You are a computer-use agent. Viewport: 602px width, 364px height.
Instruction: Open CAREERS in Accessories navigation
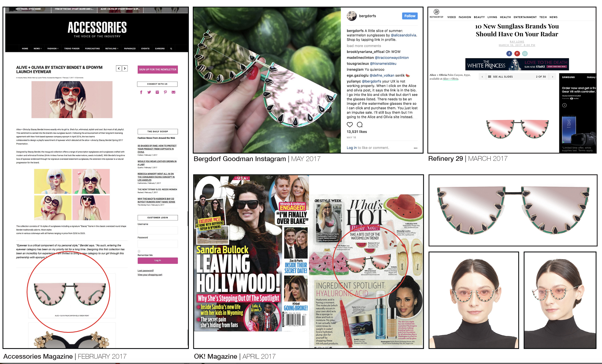[x=160, y=48]
